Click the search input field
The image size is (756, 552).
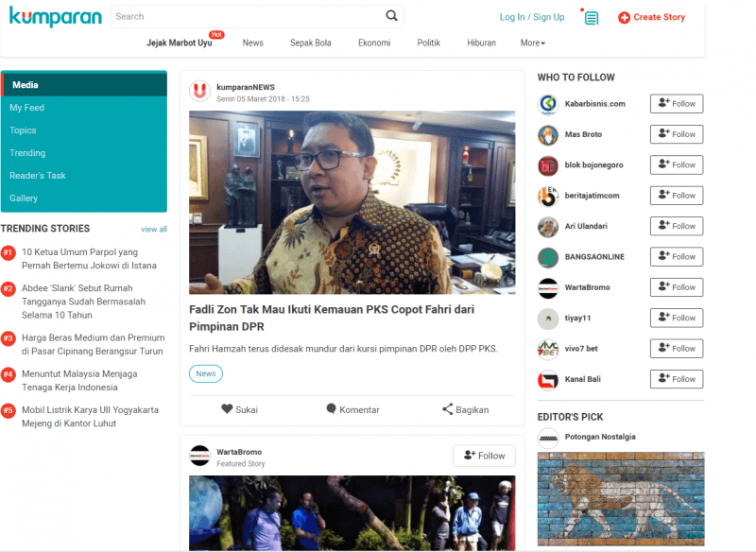[236, 16]
